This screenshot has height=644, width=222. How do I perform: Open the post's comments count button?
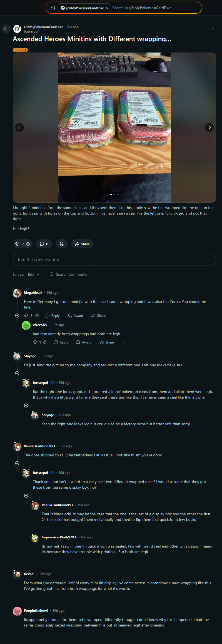click(44, 244)
